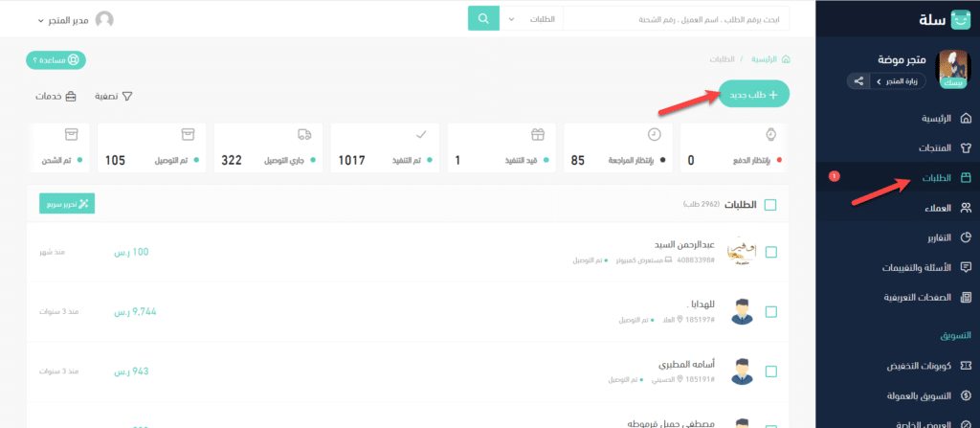Click the checkmark icon on تم التنفيذ card

[421, 135]
